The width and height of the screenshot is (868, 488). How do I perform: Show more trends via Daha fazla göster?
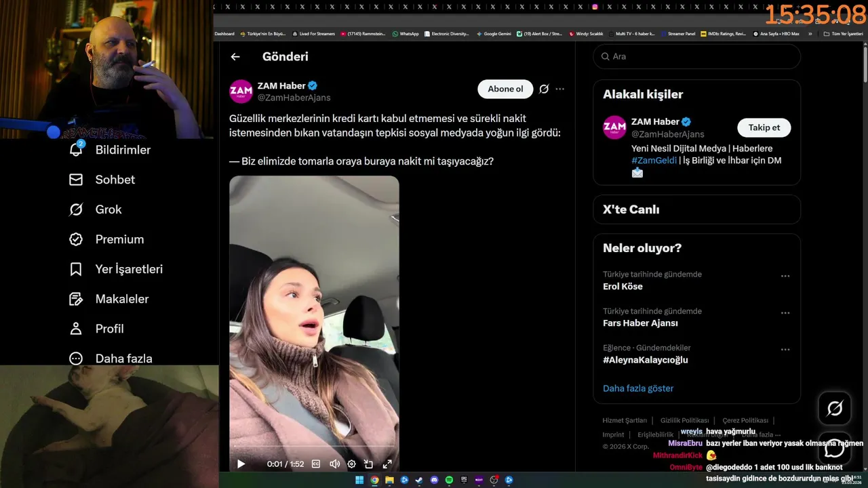638,388
